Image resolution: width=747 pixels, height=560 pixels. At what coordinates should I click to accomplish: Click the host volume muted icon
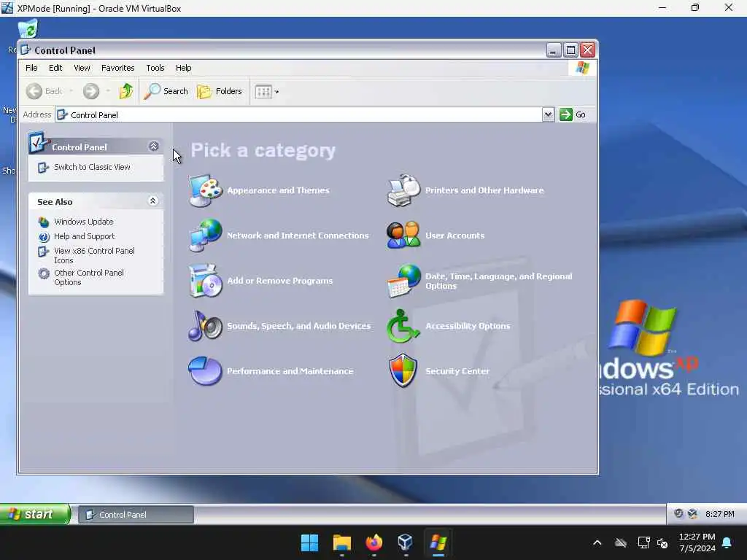pyautogui.click(x=662, y=542)
